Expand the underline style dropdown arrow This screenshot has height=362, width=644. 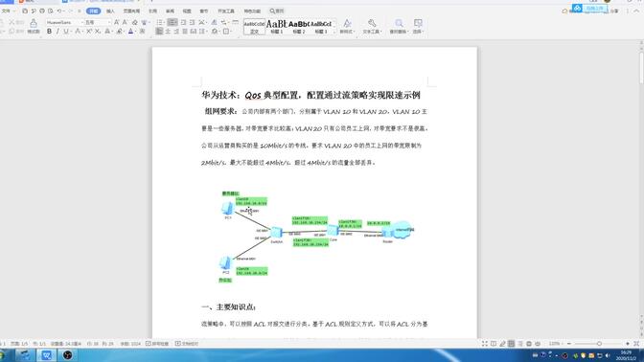tap(70, 32)
